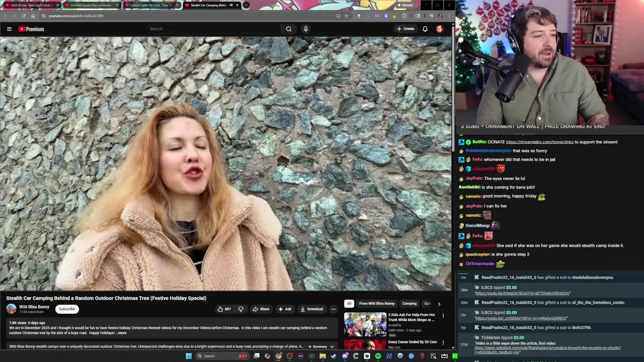Select the 'Camping' filter chip

(x=410, y=304)
